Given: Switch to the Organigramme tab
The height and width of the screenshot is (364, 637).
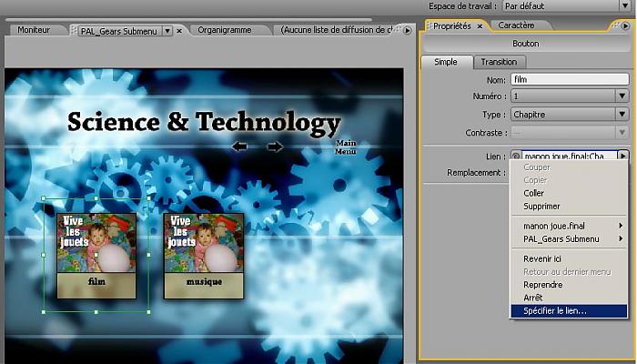Looking at the screenshot, I should (224, 30).
